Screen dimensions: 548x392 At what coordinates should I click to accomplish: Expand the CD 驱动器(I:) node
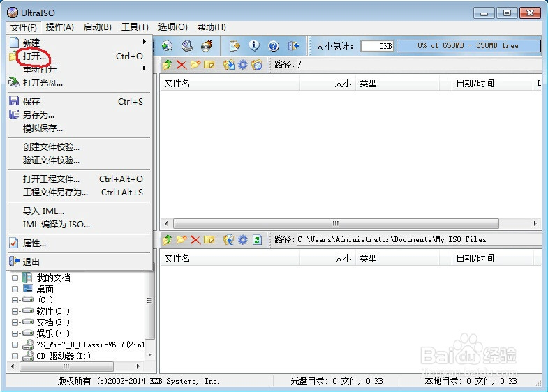tap(15, 356)
